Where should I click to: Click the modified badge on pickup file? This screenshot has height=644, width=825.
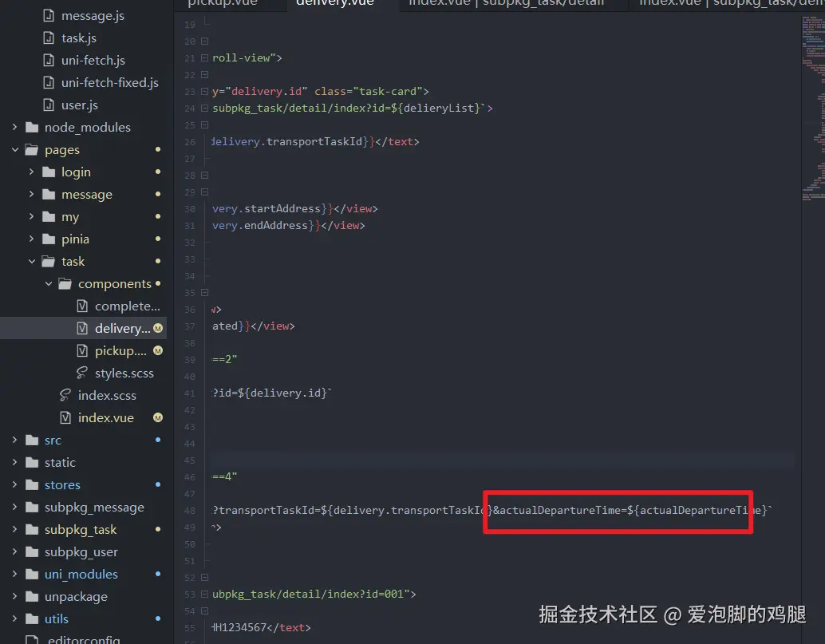click(x=158, y=350)
